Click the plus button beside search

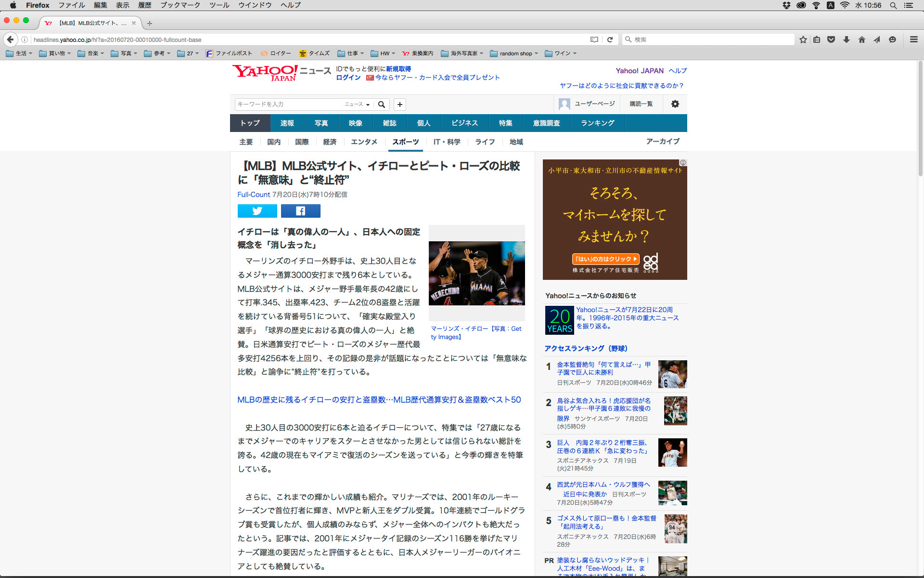(400, 105)
